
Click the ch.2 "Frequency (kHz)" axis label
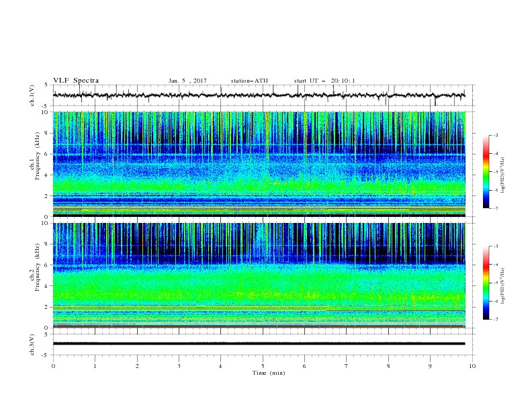tap(38, 267)
